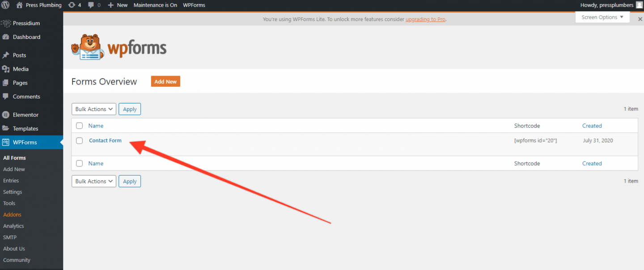Open Add New submenu item under WPForms
Viewport: 644px width, 270px height.
pyautogui.click(x=14, y=169)
